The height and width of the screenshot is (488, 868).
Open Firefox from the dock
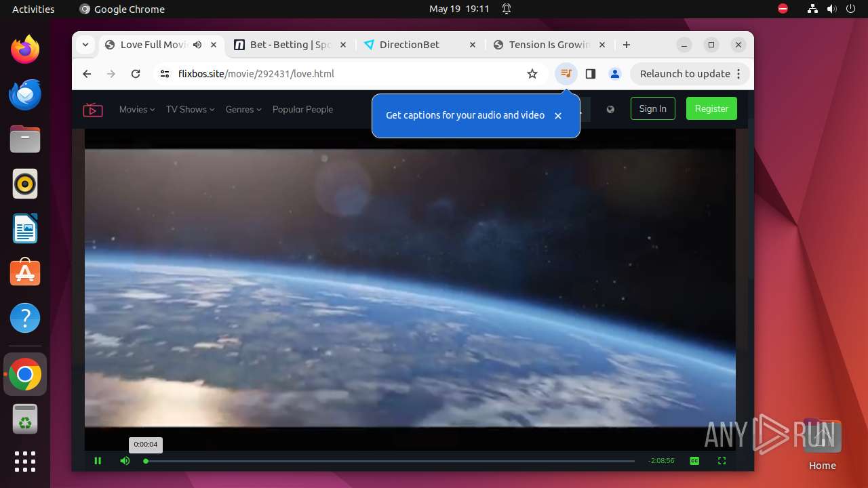click(x=25, y=49)
